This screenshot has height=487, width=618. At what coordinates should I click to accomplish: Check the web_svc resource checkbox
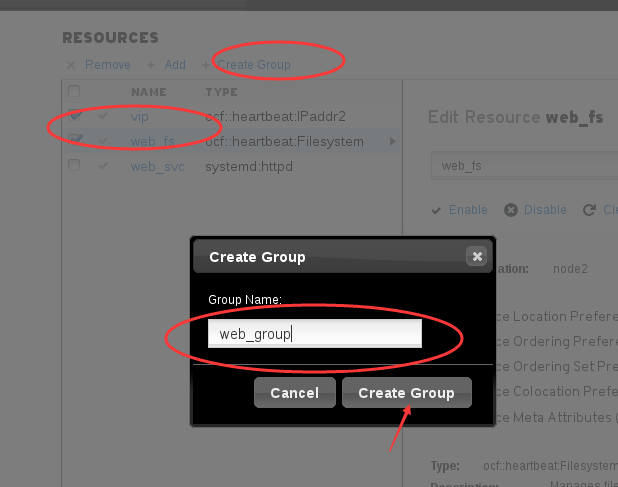pos(74,165)
